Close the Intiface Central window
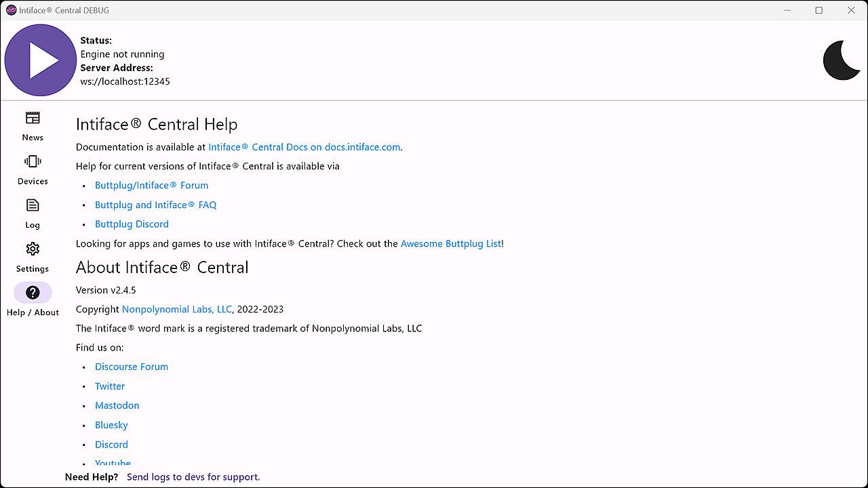868x488 pixels. tap(851, 10)
